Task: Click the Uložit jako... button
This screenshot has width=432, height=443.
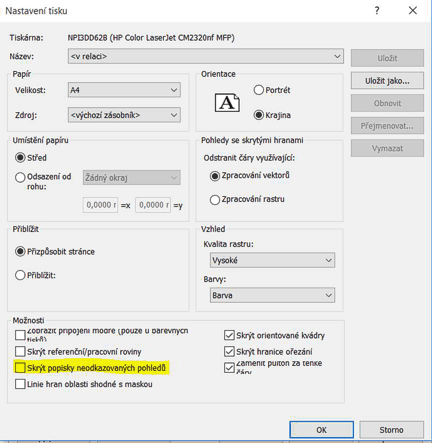Action: pyautogui.click(x=387, y=81)
